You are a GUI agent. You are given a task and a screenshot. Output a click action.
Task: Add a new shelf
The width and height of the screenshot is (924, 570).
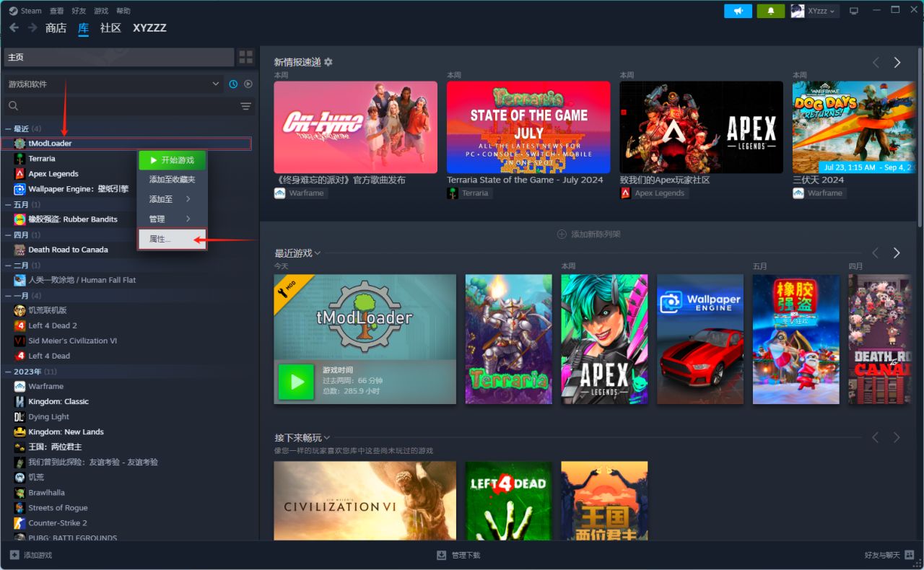(588, 234)
